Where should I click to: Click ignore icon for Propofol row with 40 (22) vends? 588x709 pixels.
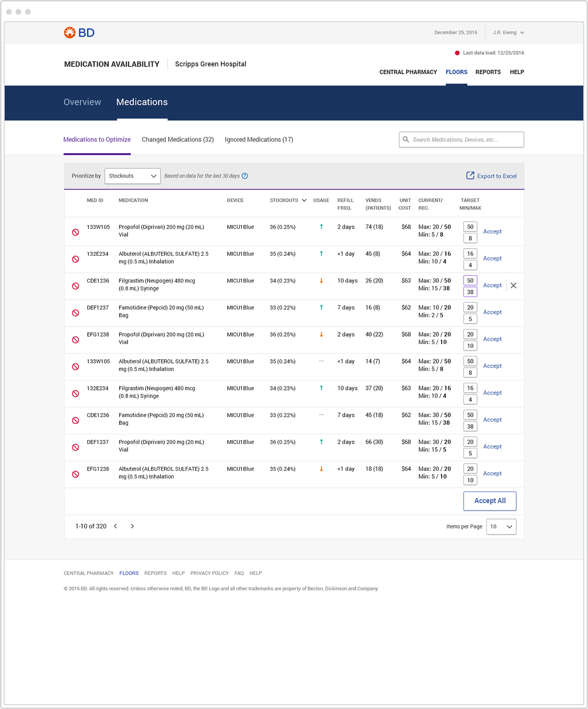click(x=76, y=340)
